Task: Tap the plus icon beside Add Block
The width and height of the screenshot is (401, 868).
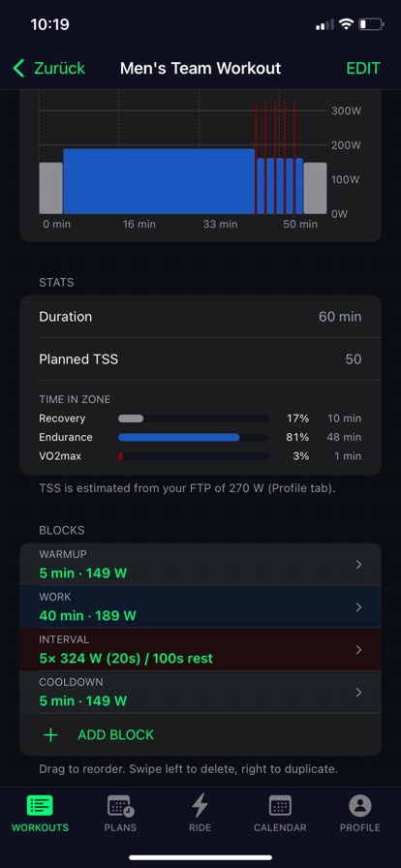Action: 50,735
